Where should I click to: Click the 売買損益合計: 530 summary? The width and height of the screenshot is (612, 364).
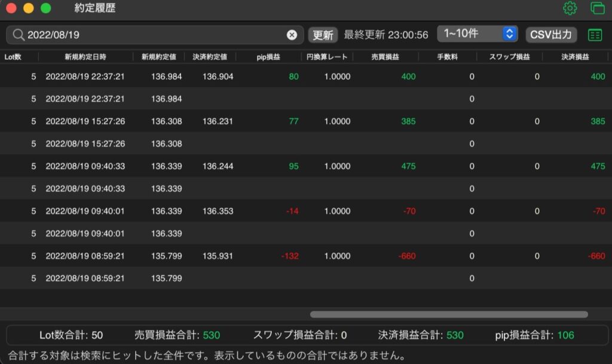point(177,335)
